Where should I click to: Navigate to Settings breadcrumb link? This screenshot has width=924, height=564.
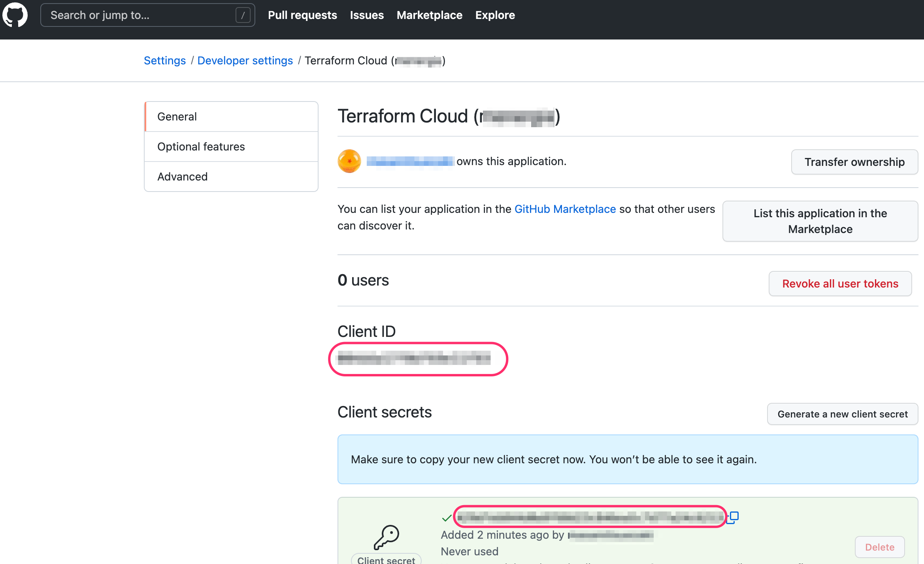coord(165,60)
